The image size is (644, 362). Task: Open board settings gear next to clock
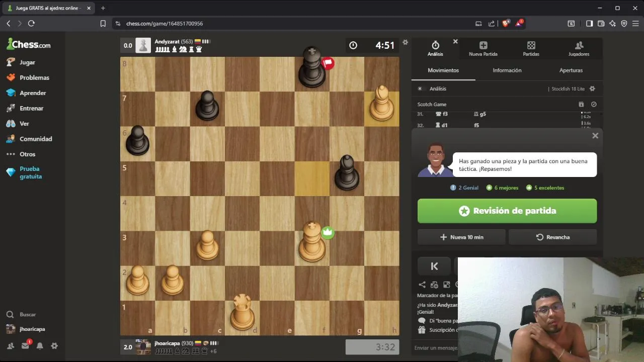[x=405, y=43]
